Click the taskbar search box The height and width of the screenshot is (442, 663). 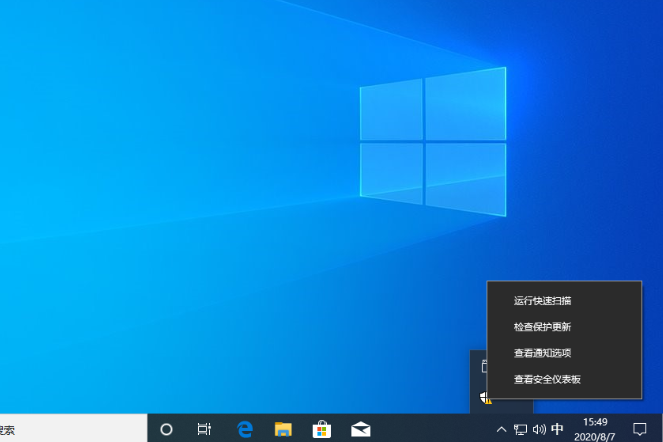70,429
